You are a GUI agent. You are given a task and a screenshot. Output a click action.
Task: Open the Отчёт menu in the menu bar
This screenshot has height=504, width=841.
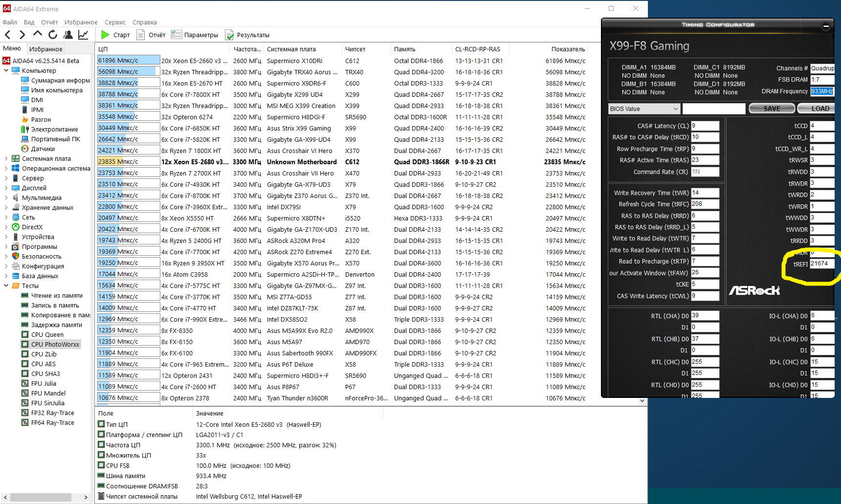pos(49,22)
